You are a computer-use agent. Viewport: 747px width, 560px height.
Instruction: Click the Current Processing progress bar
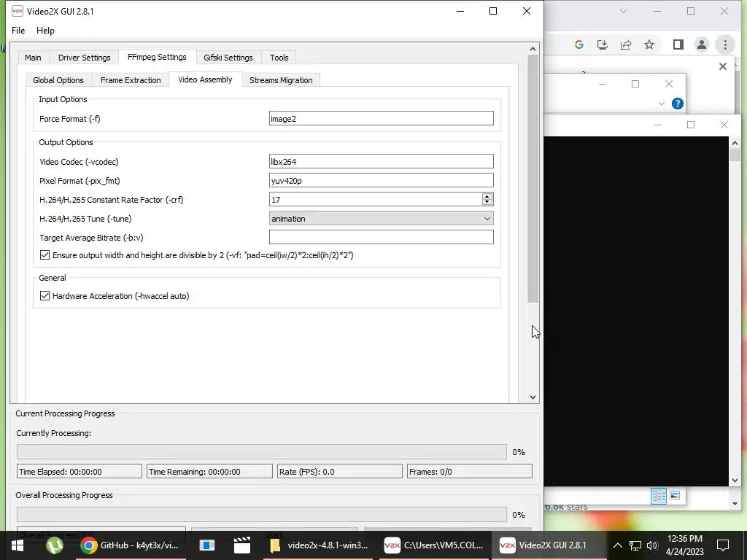coord(262,452)
